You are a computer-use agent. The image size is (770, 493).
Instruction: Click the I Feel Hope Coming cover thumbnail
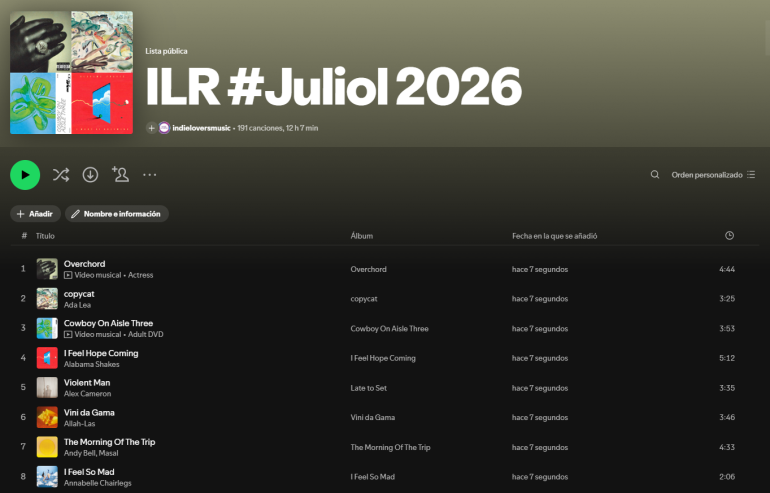click(x=47, y=358)
